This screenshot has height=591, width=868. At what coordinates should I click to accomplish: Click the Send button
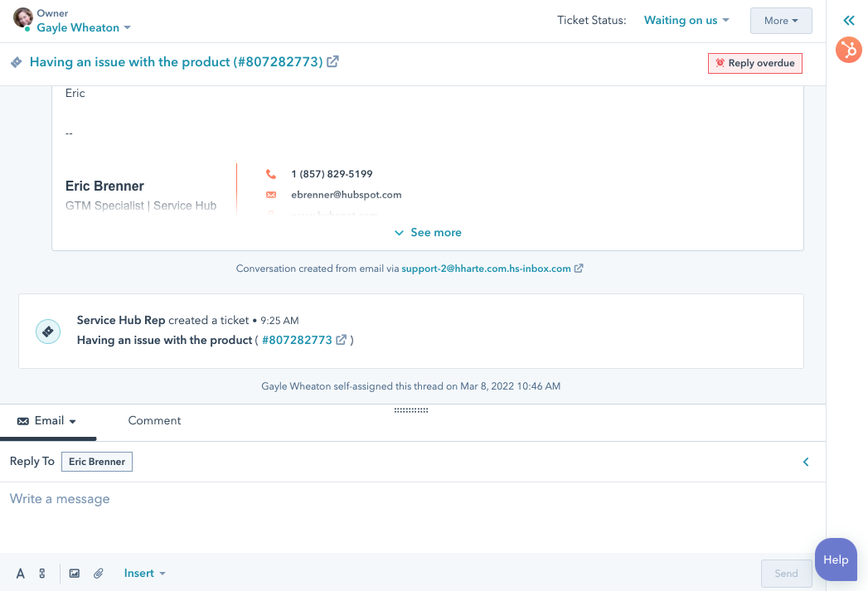785,574
